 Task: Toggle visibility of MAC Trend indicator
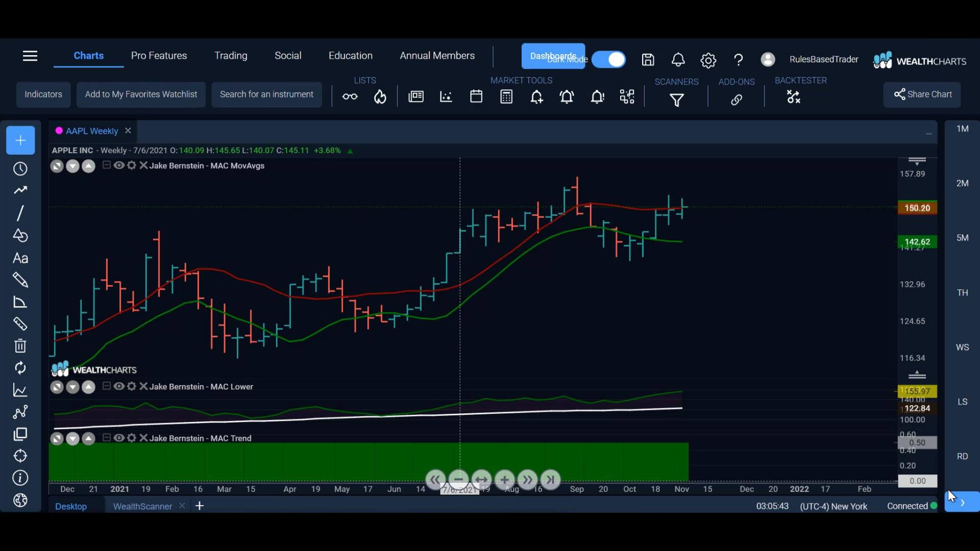click(x=119, y=438)
